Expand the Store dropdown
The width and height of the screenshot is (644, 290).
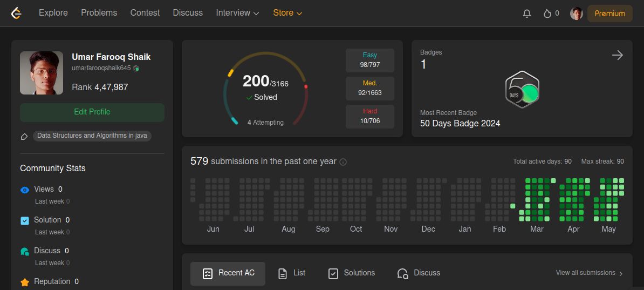[x=287, y=13]
